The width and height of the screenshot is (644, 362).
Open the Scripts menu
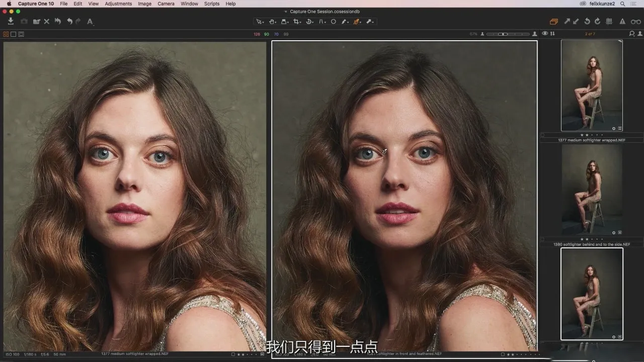pos(212,4)
